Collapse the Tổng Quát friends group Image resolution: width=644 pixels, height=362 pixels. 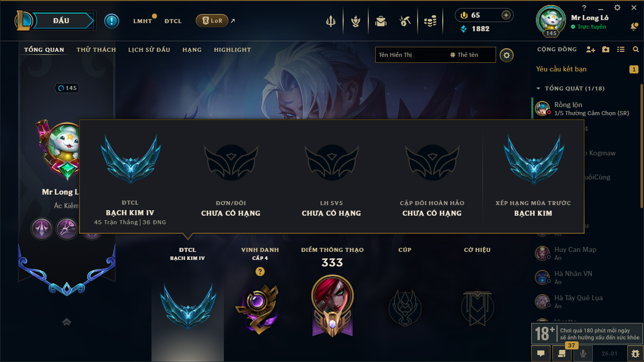coord(538,88)
